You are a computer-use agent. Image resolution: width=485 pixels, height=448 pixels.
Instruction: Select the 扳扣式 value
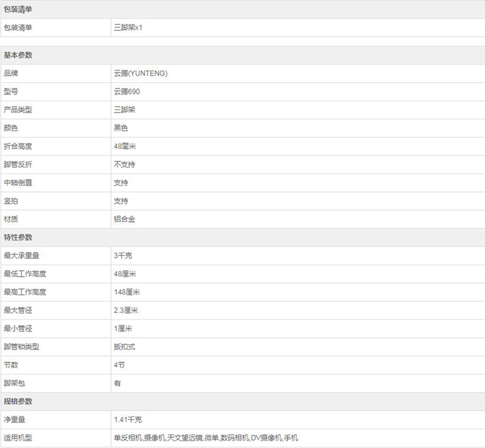pyautogui.click(x=124, y=347)
